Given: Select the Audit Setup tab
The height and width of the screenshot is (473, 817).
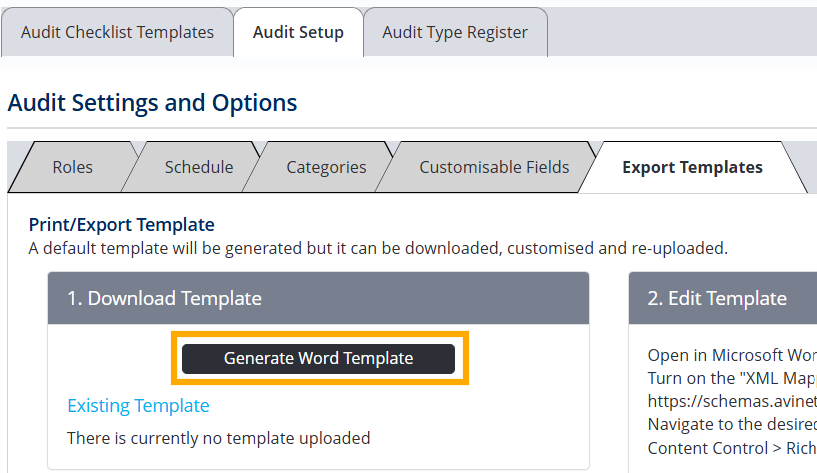Looking at the screenshot, I should pos(298,32).
